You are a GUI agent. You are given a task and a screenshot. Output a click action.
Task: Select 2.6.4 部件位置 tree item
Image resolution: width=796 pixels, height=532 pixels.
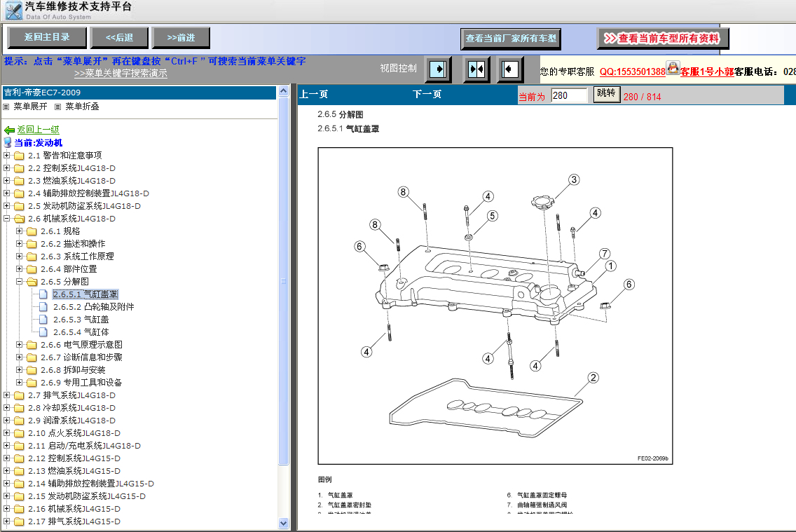[69, 270]
